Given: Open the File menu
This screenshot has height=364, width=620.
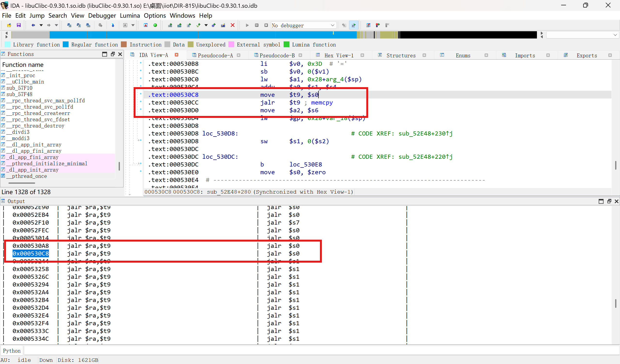Looking at the screenshot, I should point(7,15).
